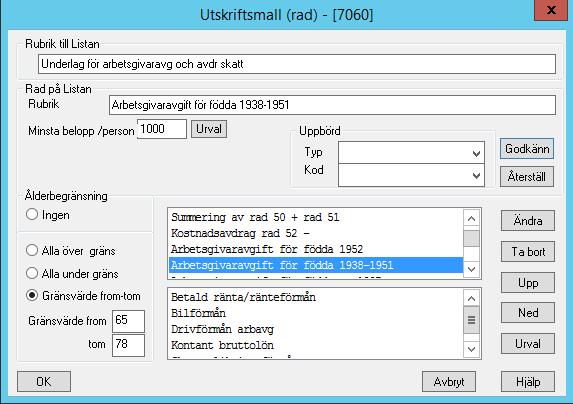The height and width of the screenshot is (404, 573).
Task: Move the row up with Upp button
Action: point(528,283)
